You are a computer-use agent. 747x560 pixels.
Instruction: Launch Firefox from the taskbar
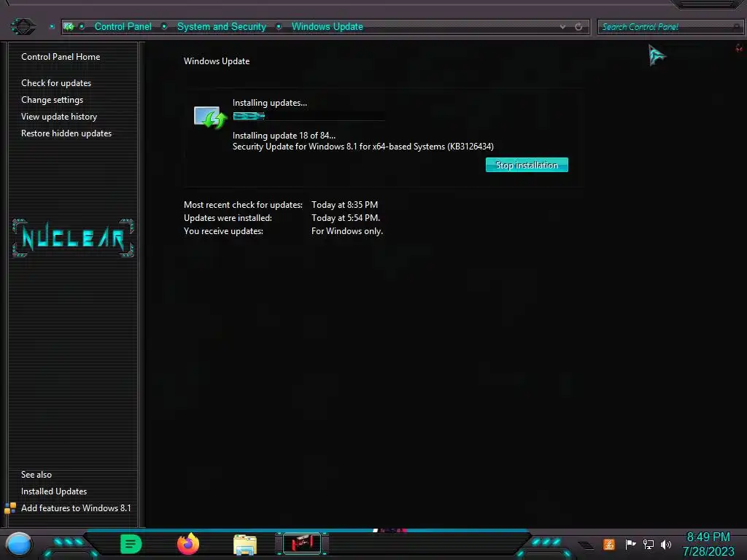188,544
